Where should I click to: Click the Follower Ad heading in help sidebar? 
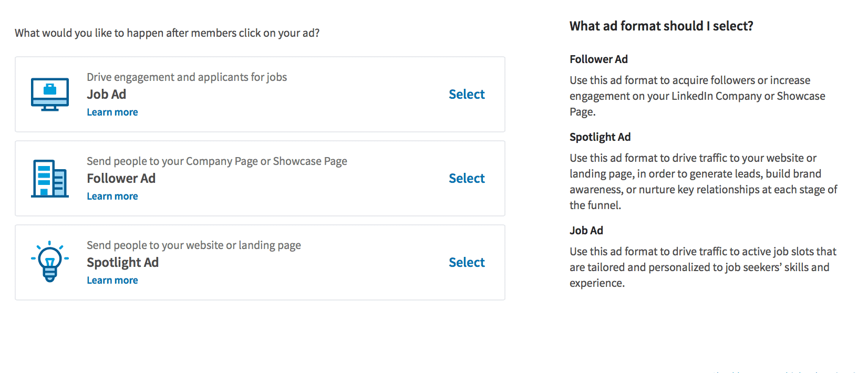pyautogui.click(x=599, y=59)
